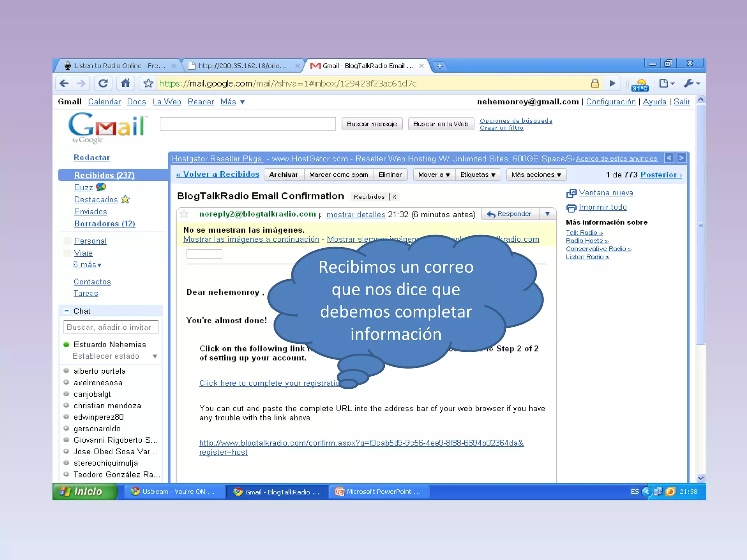Screen dimensions: 747x560
Task: Click the page vertical scrollbar thumb
Action: pos(700,224)
